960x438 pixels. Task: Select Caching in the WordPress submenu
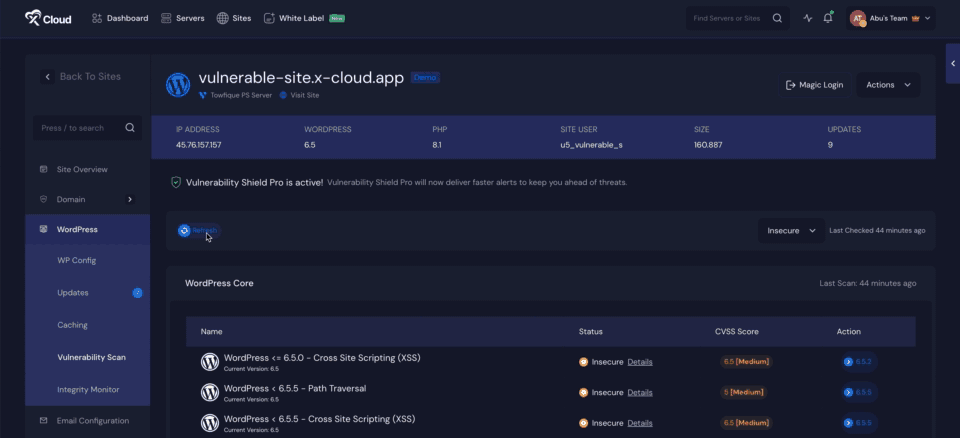[72, 325]
